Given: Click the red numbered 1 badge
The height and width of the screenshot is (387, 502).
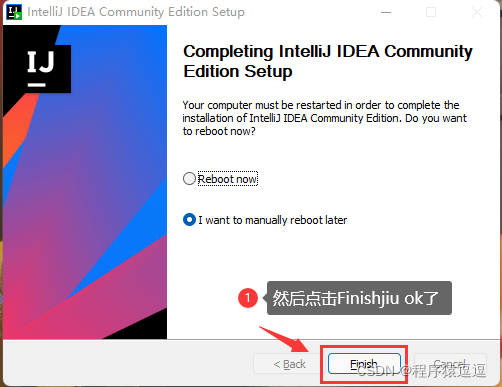Looking at the screenshot, I should tap(248, 298).
